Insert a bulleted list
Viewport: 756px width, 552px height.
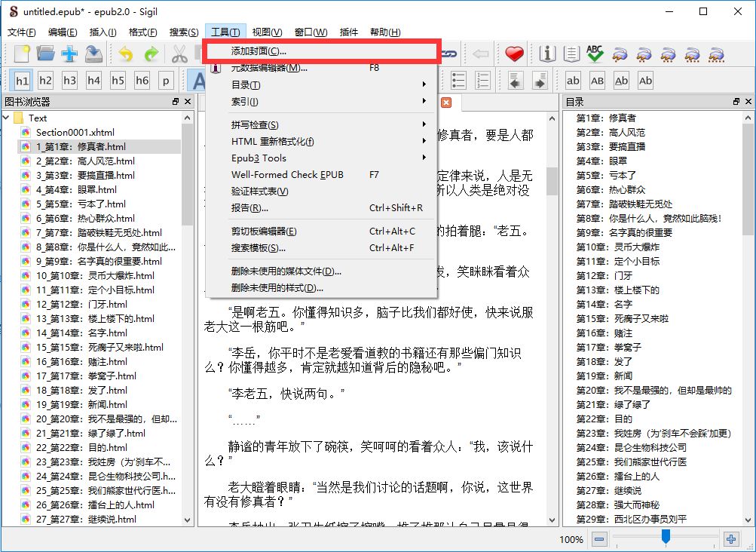458,81
